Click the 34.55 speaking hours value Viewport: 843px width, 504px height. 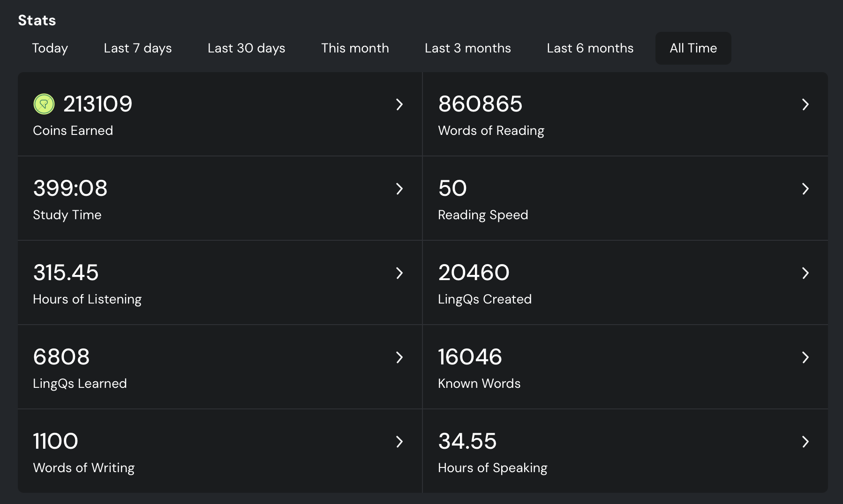[467, 441]
